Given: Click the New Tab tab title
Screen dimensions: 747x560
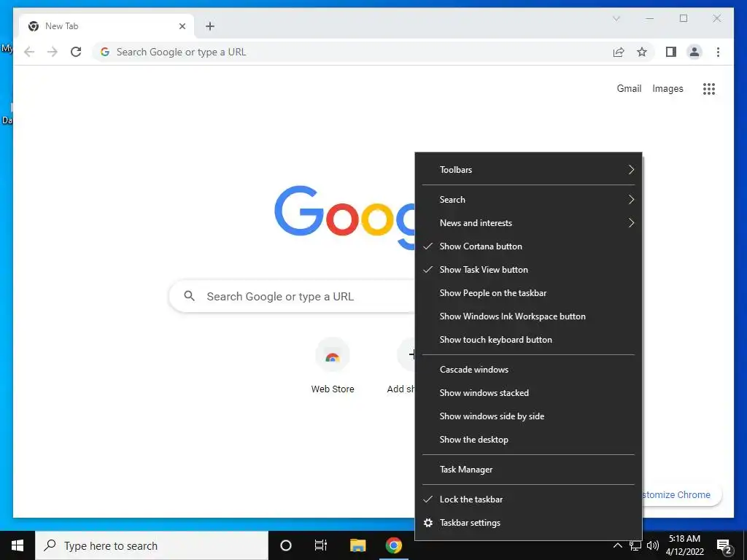Looking at the screenshot, I should click(61, 26).
